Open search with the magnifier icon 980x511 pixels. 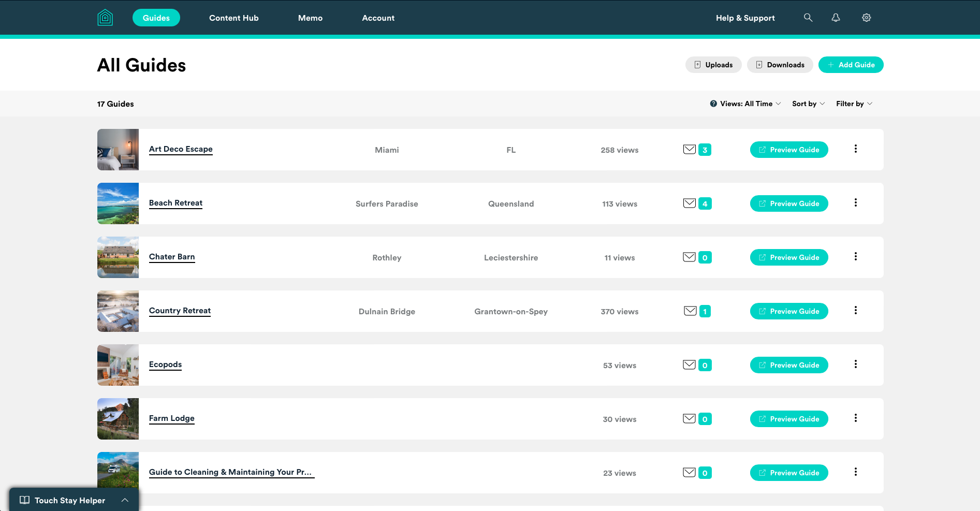(x=808, y=18)
